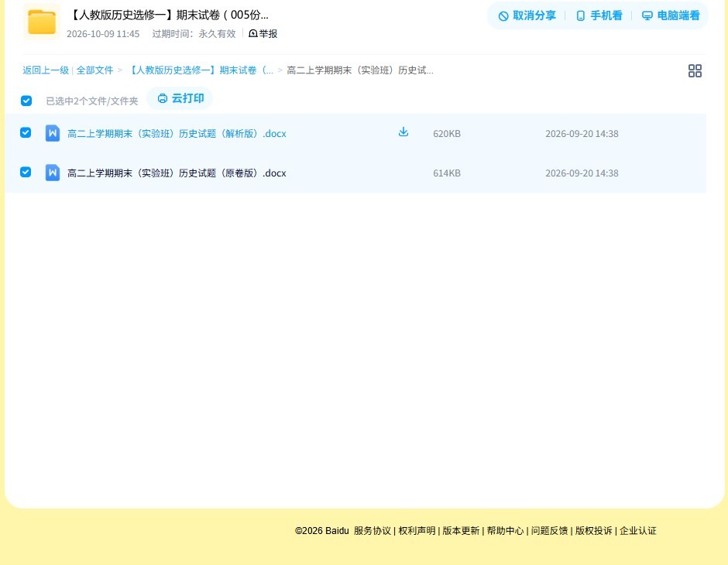Uncheck the 原卷版 file checkbox
The image size is (728, 565).
point(26,172)
